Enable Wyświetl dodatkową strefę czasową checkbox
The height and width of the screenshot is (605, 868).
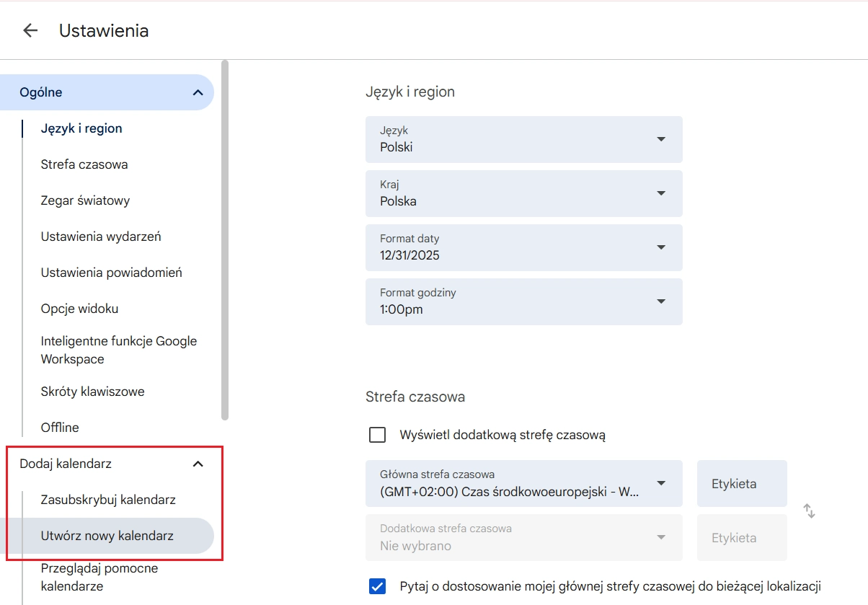coord(377,435)
